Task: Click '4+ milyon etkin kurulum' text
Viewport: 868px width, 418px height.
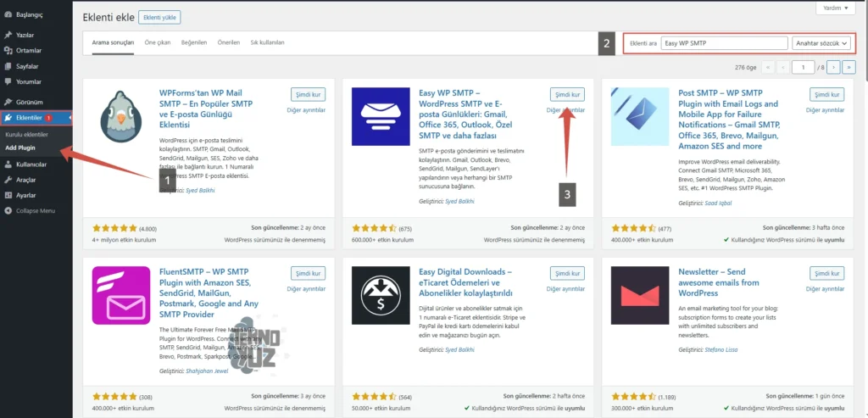Action: [124, 240]
